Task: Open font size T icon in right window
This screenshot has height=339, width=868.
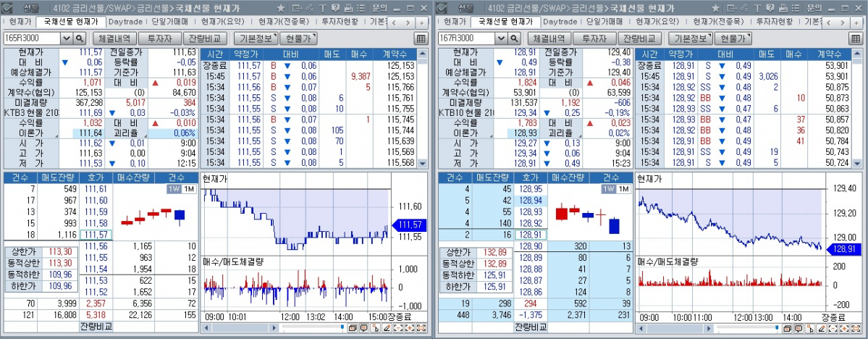Action: tap(757, 8)
